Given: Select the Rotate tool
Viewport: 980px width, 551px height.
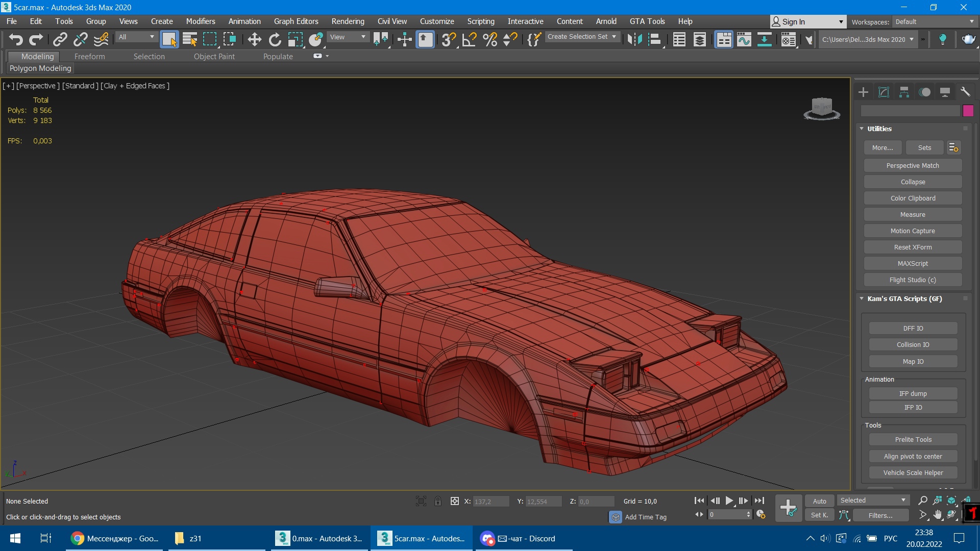Looking at the screenshot, I should point(275,39).
